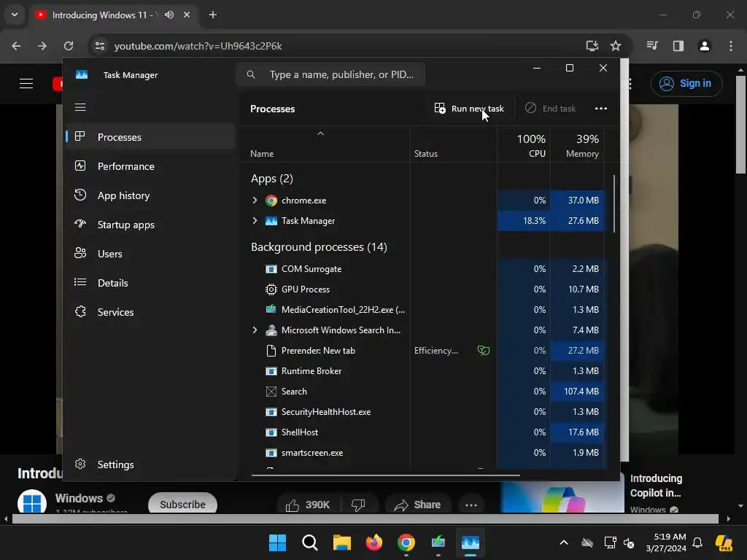Viewport: 747px width, 560px height.
Task: Subscribe to the Windows channel
Action: click(x=182, y=504)
